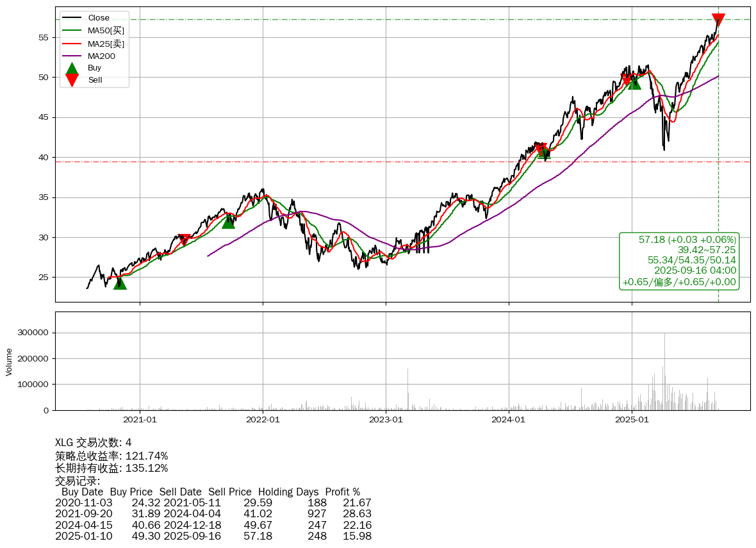This screenshot has height=548, width=756.
Task: Click the green Buy triangle in the legend
Action: click(72, 68)
